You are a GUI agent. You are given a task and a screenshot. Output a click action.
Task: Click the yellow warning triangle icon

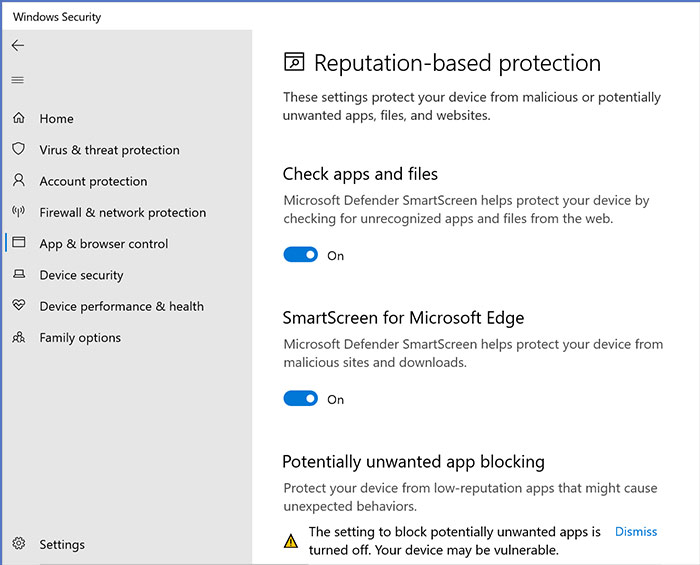click(291, 541)
